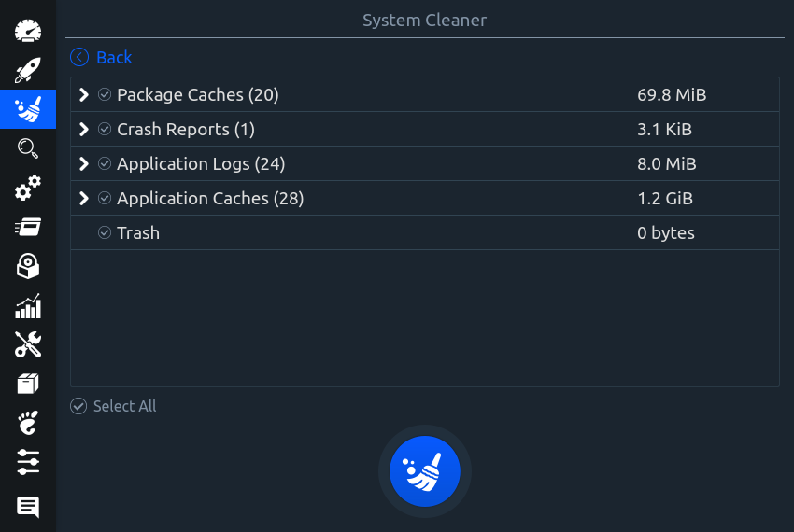Image resolution: width=794 pixels, height=532 pixels.
Task: Go Back to previous screen
Action: pos(101,57)
